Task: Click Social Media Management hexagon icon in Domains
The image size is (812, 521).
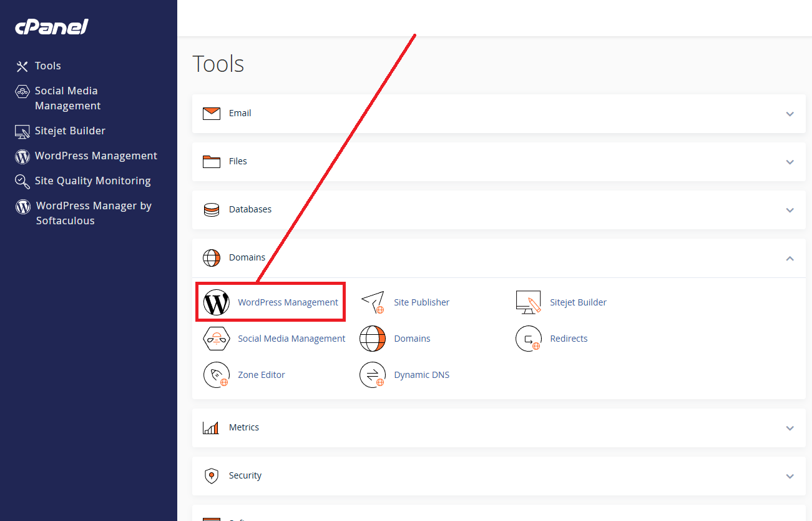Action: coord(217,339)
